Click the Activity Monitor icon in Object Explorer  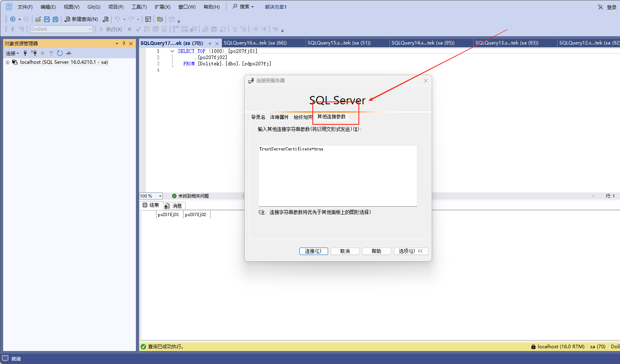point(69,53)
